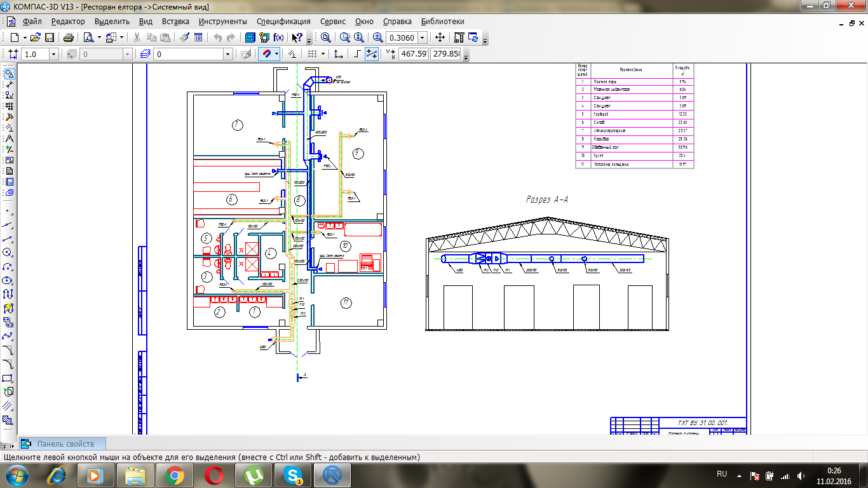Click the Разрез А-А drawing title
Viewport: 868px width, 488px height.
coord(546,199)
